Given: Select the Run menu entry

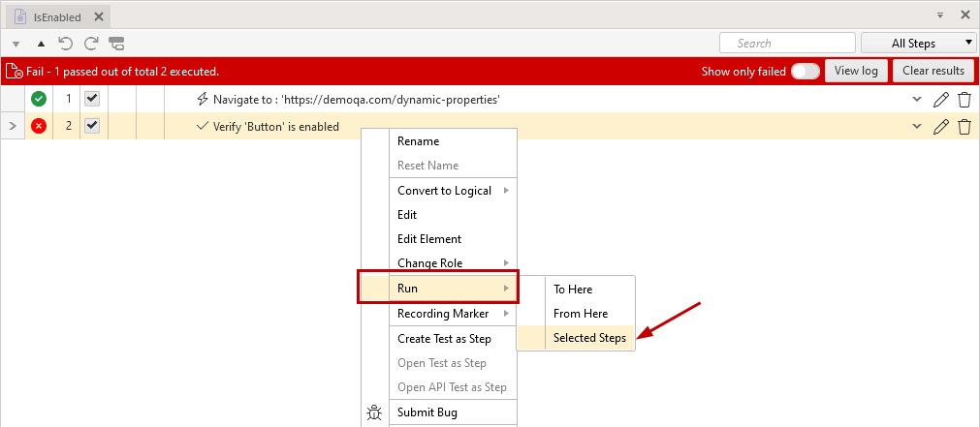Looking at the screenshot, I should click(453, 289).
